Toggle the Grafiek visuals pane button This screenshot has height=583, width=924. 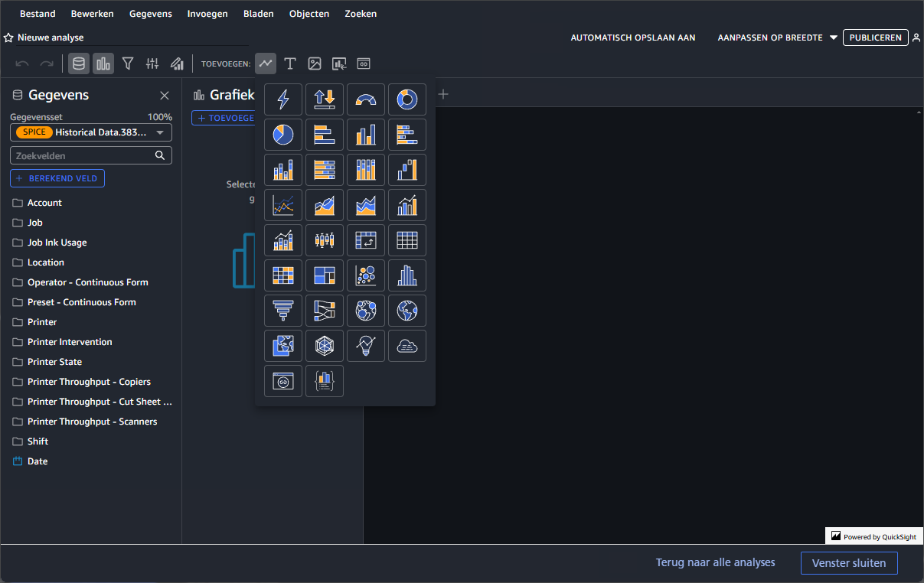tap(103, 64)
